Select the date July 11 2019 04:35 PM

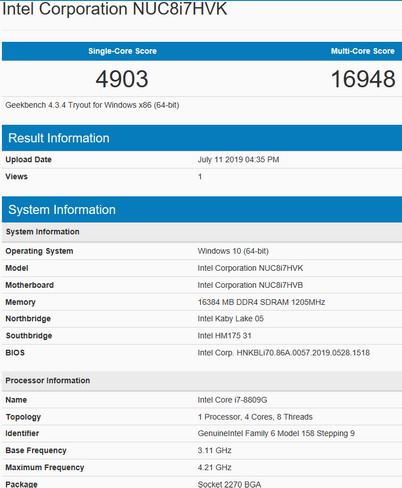coord(238,160)
